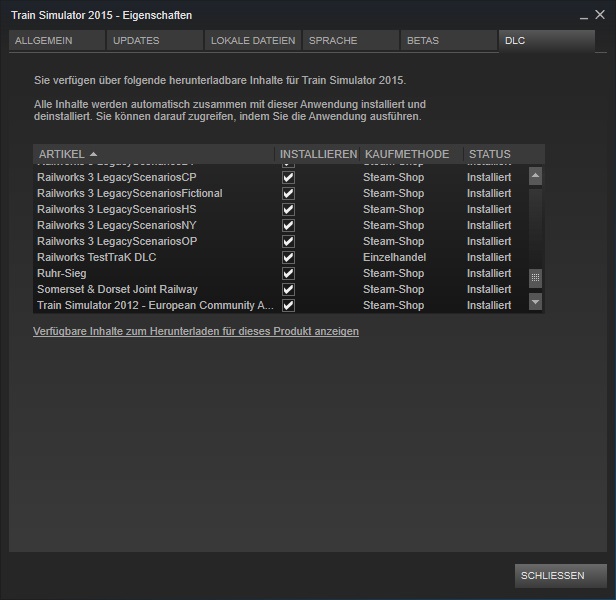Switch to the ALLGEMEIN tab
This screenshot has height=600, width=616.
[x=57, y=40]
